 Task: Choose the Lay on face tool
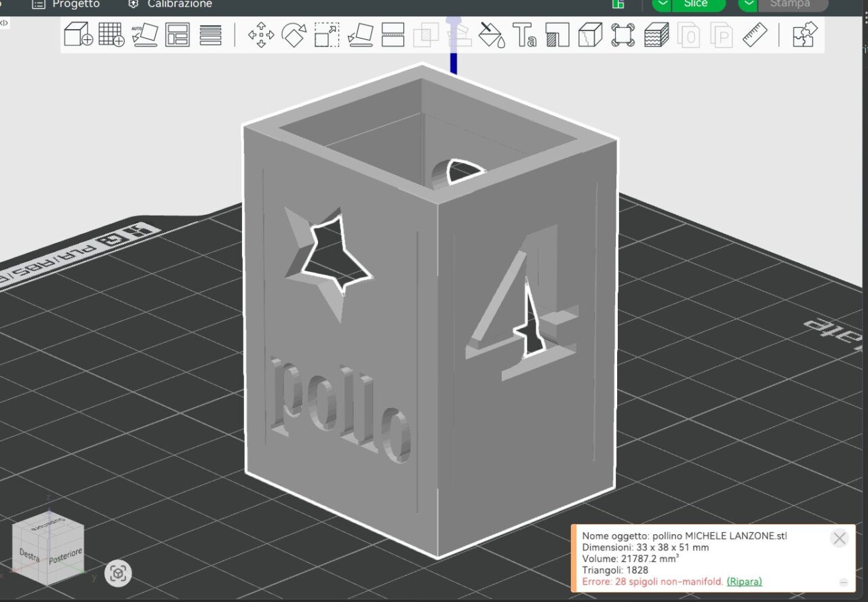[360, 35]
